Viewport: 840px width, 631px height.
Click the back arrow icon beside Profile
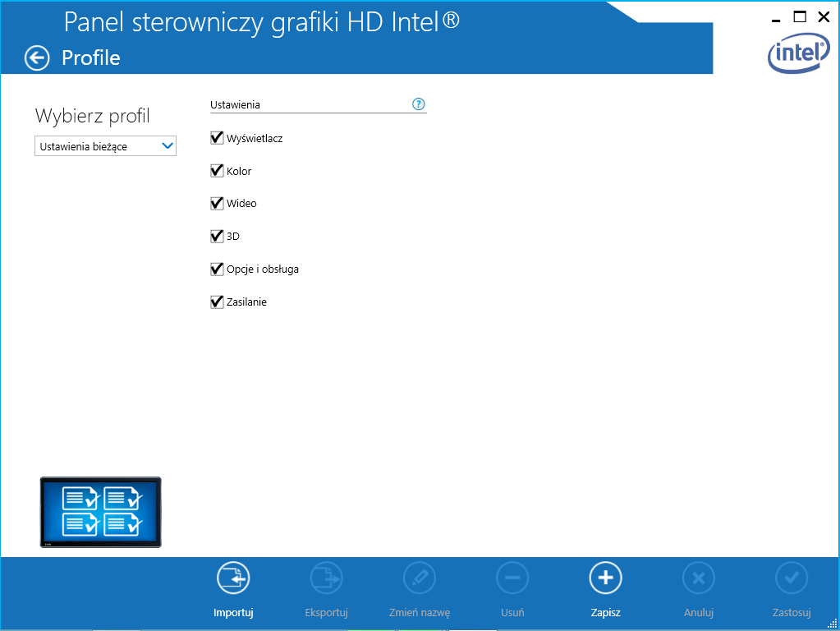coord(37,58)
